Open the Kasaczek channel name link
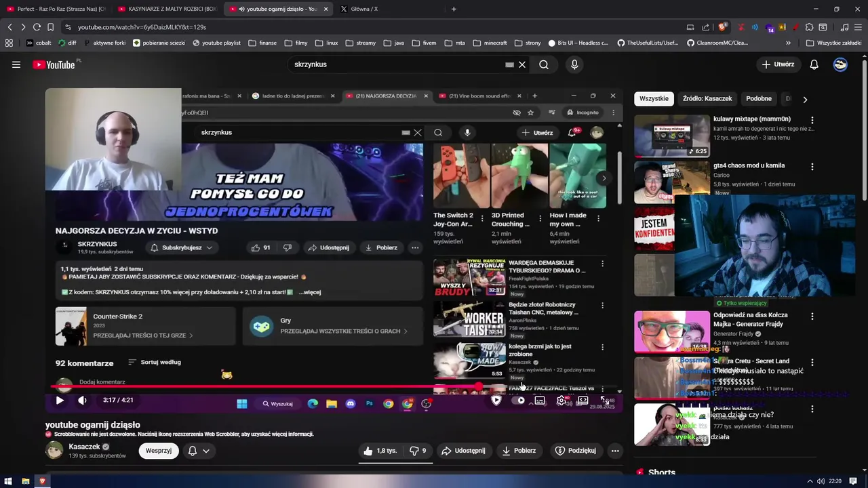 click(84, 447)
